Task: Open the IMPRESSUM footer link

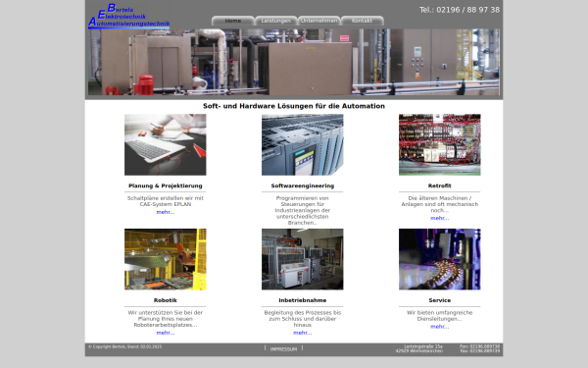Action: (283, 349)
